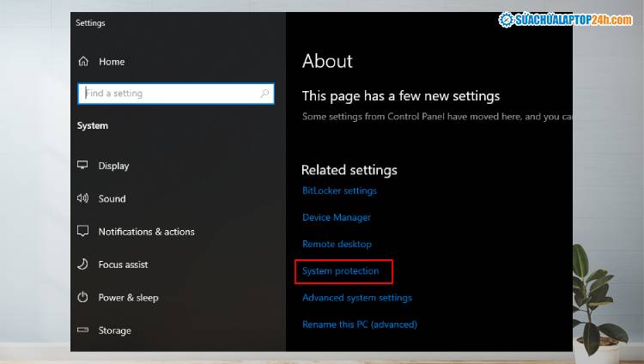Click the Power & sleep icon
This screenshot has height=364, width=644.
pyautogui.click(x=82, y=297)
